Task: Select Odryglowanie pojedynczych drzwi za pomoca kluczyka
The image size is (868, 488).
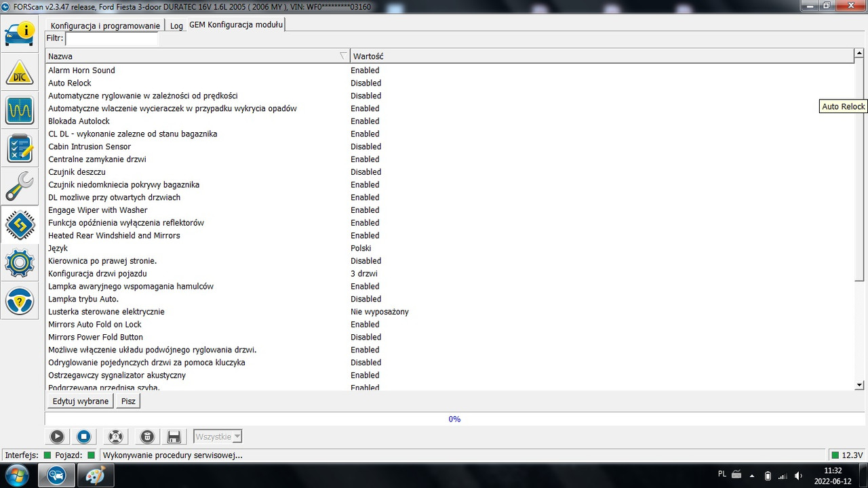Action: pyautogui.click(x=450, y=363)
